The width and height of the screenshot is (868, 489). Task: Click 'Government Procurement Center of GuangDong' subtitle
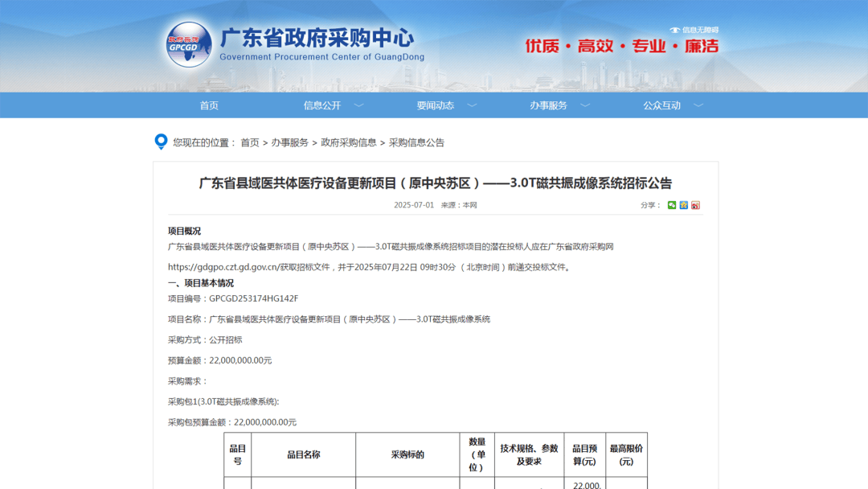coord(322,57)
